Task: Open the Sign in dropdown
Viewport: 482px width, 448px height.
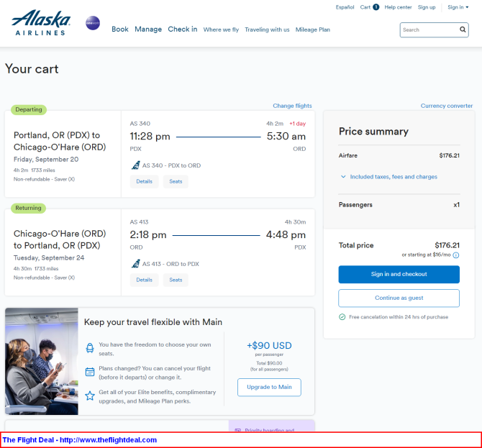Action: pyautogui.click(x=458, y=7)
